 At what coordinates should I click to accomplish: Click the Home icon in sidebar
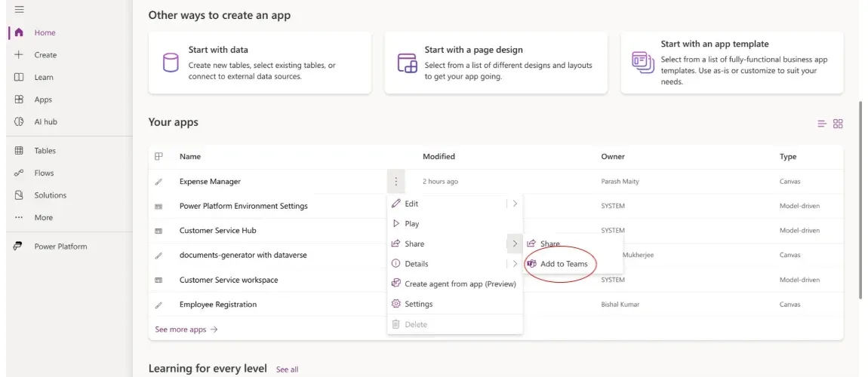tap(19, 32)
